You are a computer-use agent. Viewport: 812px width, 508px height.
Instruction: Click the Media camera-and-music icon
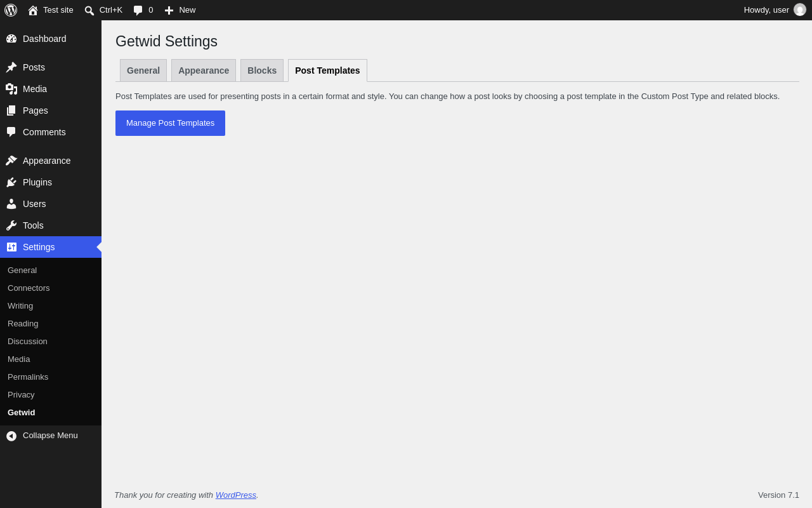coord(11,89)
